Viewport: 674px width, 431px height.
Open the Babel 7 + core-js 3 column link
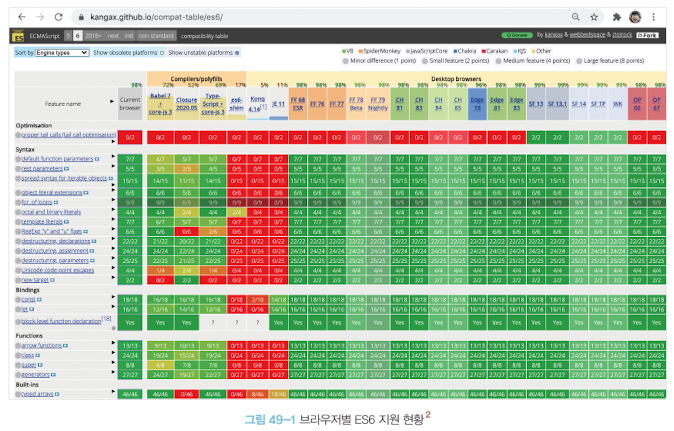pos(160,104)
